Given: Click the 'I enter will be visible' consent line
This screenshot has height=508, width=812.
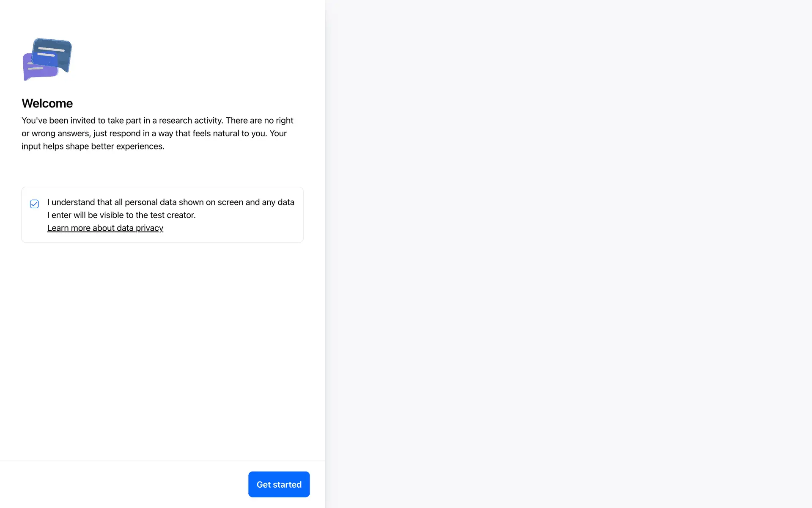Looking at the screenshot, I should tap(121, 215).
